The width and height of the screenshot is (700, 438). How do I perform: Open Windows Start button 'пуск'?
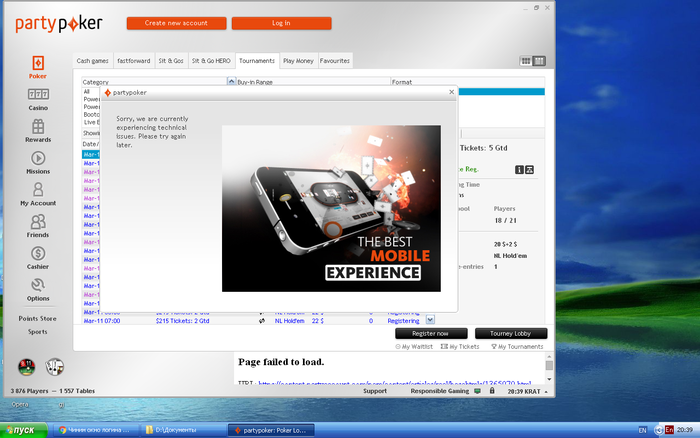pyautogui.click(x=24, y=430)
